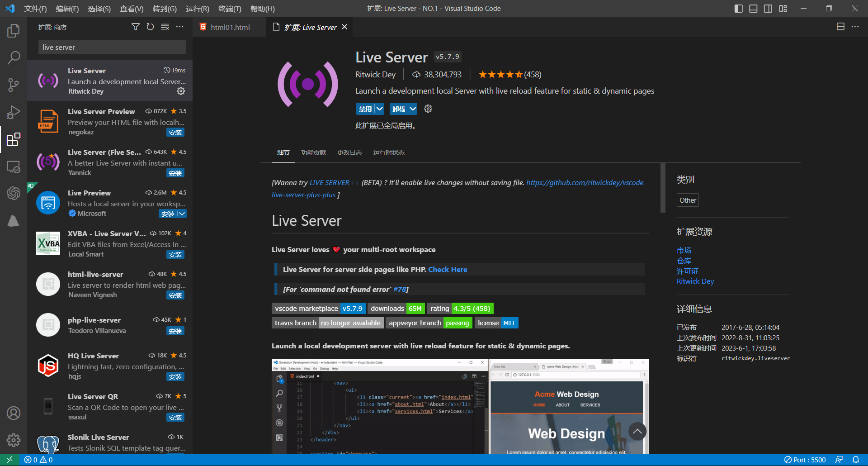Select the 运行时状态 tab
The width and height of the screenshot is (868, 466).
pyautogui.click(x=389, y=152)
